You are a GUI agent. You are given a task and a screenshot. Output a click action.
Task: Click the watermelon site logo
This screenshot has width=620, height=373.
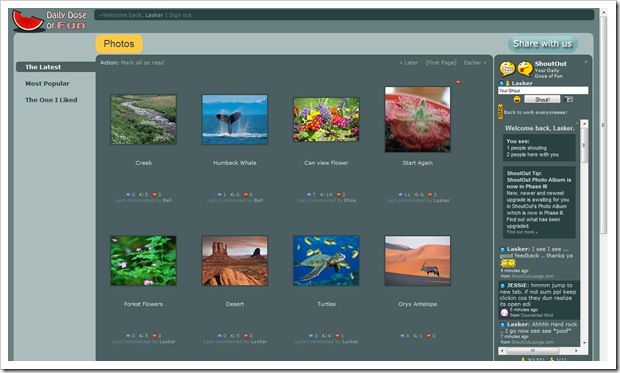(x=28, y=21)
